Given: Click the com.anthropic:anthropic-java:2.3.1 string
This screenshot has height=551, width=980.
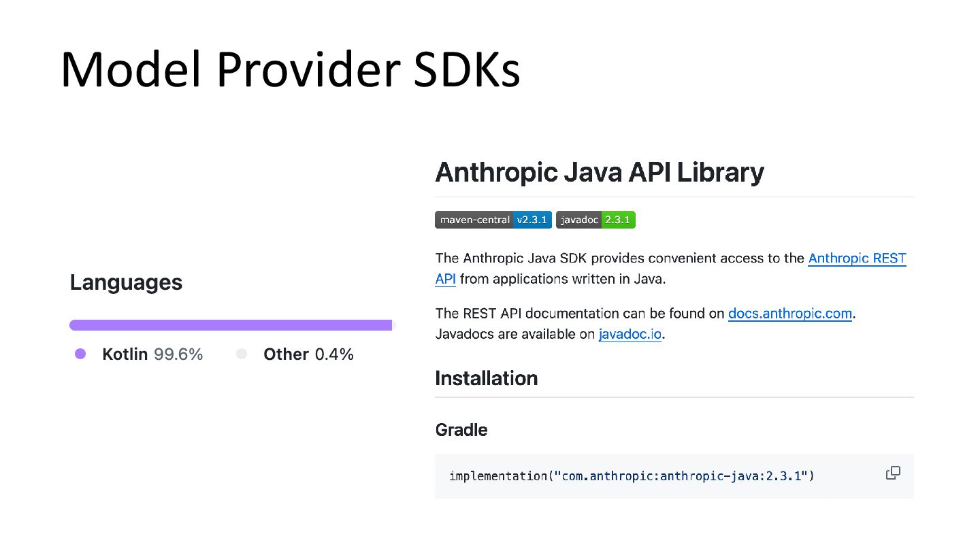Looking at the screenshot, I should tap(685, 475).
